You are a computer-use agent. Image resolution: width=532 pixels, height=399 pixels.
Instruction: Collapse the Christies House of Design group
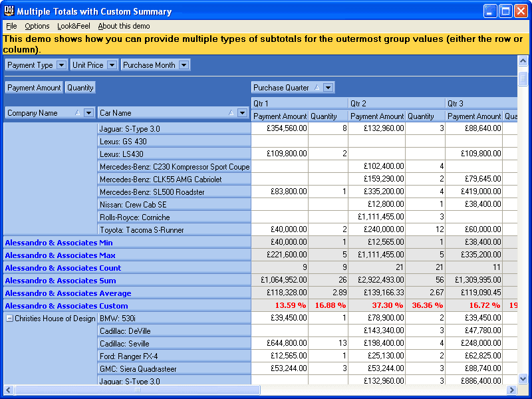coord(10,319)
